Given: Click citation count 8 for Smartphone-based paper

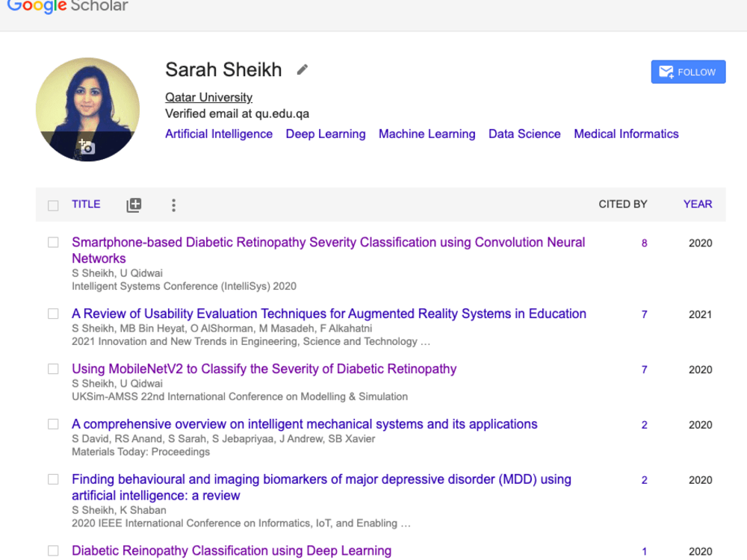Looking at the screenshot, I should 644,243.
